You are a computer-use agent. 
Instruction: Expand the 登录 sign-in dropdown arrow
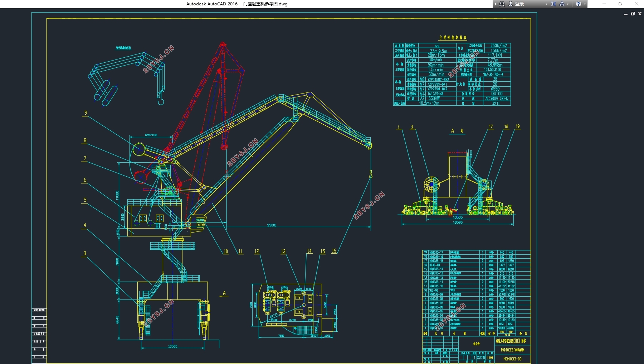click(546, 4)
